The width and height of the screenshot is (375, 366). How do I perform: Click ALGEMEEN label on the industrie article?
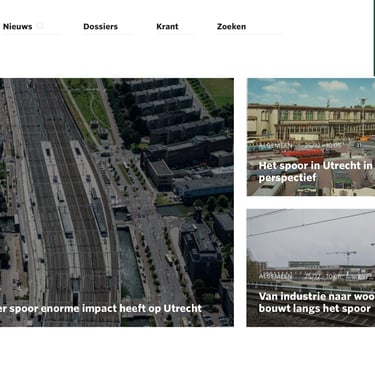coord(276,277)
